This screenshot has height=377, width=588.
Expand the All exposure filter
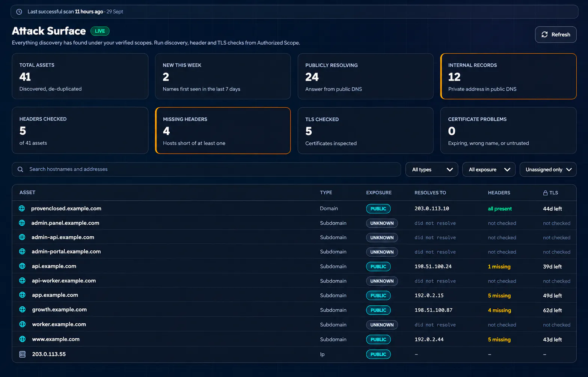tap(489, 170)
